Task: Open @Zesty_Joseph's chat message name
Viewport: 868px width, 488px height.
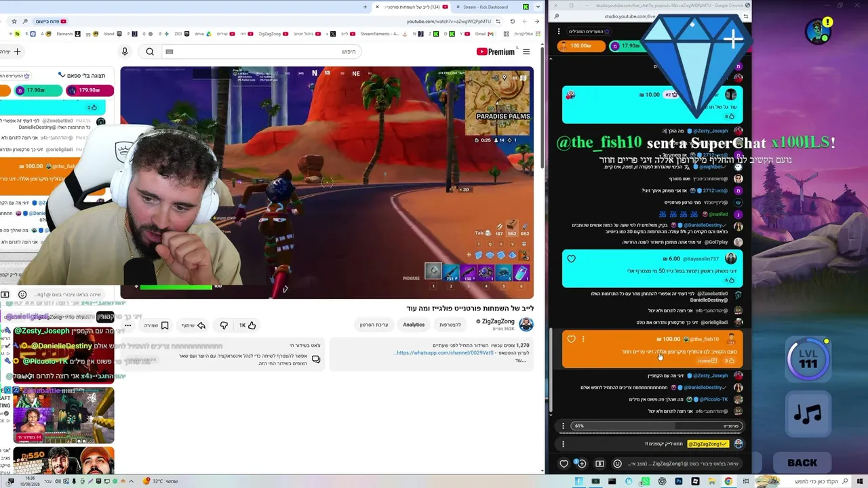Action: tap(710, 375)
